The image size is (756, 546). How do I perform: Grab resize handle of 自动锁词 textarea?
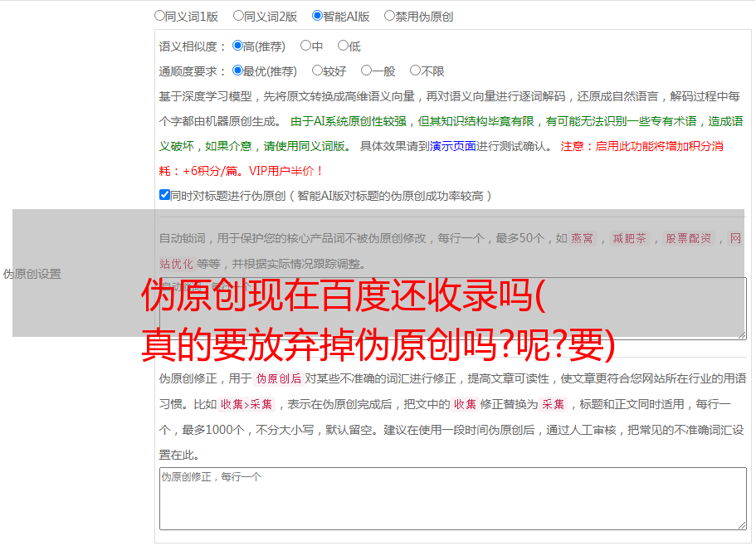click(x=742, y=335)
